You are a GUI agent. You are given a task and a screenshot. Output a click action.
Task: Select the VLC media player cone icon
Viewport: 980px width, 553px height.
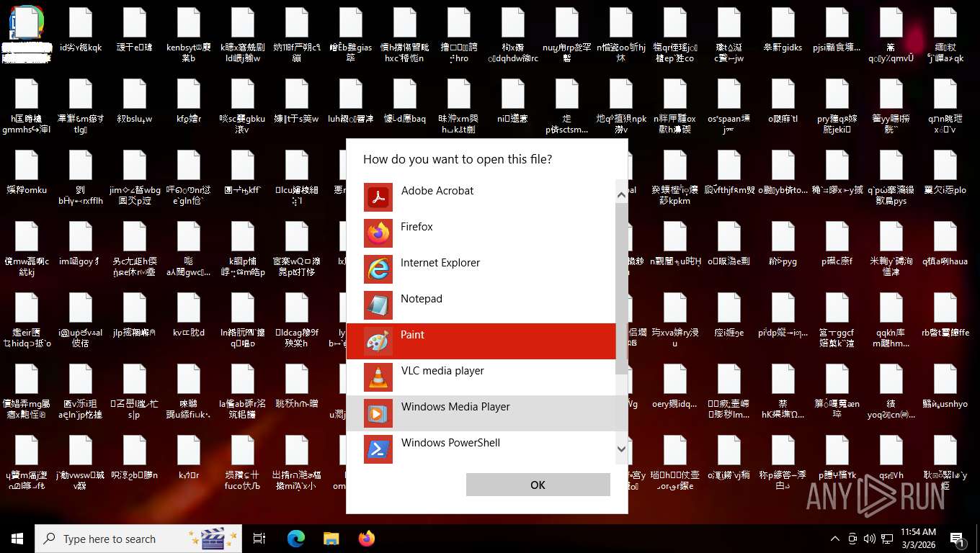pyautogui.click(x=378, y=377)
